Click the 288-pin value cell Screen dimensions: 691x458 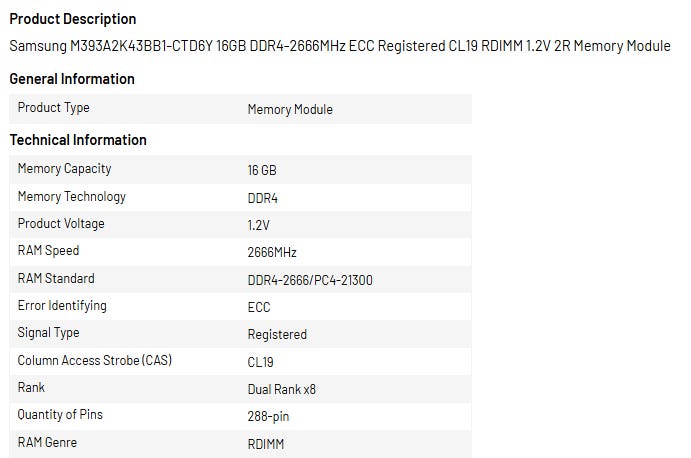[269, 416]
